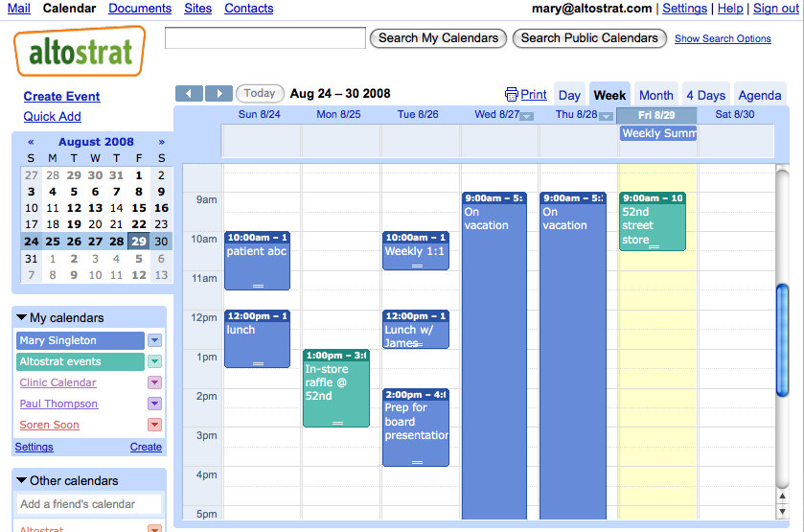
Task: Open the Paul Thompson calendar options dropdown
Action: pyautogui.click(x=154, y=404)
